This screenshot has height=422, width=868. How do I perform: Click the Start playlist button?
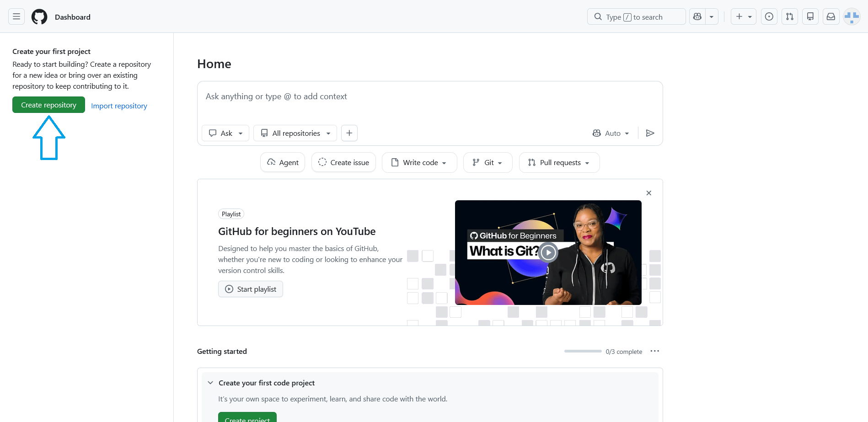pos(251,289)
